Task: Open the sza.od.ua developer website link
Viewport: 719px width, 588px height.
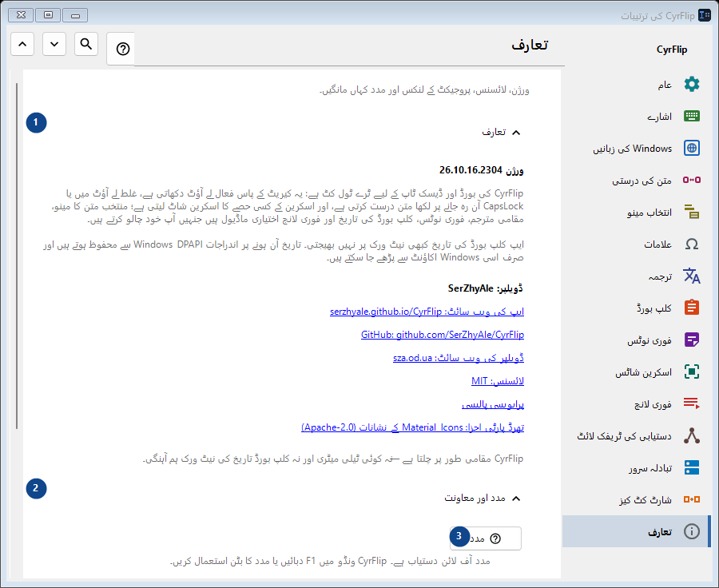Action: pyautogui.click(x=459, y=358)
